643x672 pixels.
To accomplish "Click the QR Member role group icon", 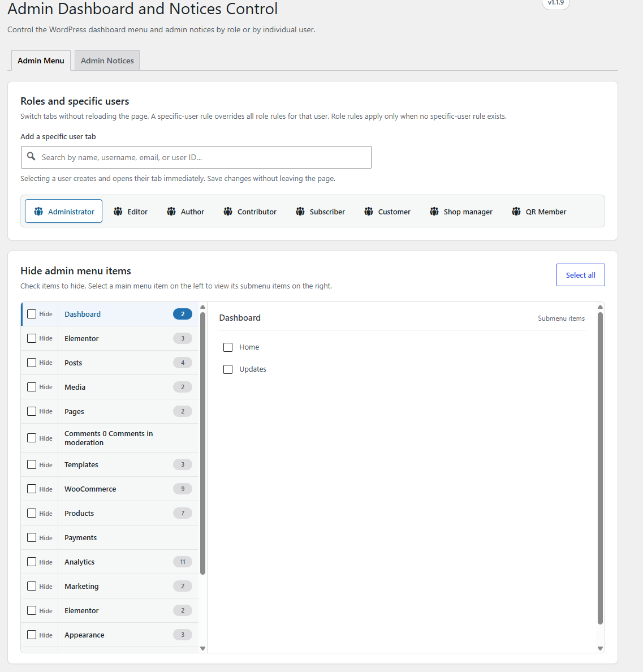I will [x=516, y=212].
